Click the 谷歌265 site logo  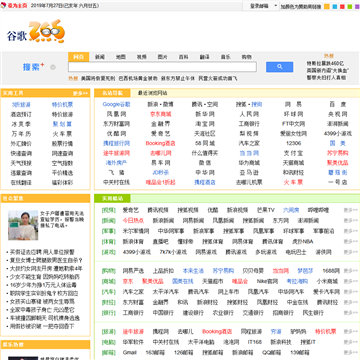[36, 31]
